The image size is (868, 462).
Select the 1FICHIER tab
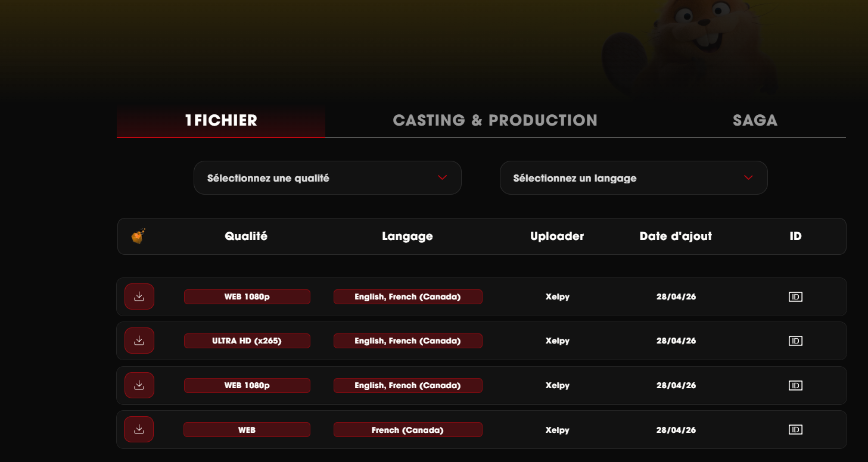pyautogui.click(x=221, y=120)
